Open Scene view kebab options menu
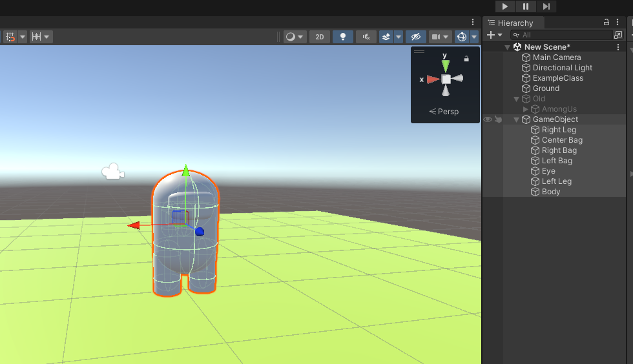This screenshot has height=364, width=633. pos(473,22)
